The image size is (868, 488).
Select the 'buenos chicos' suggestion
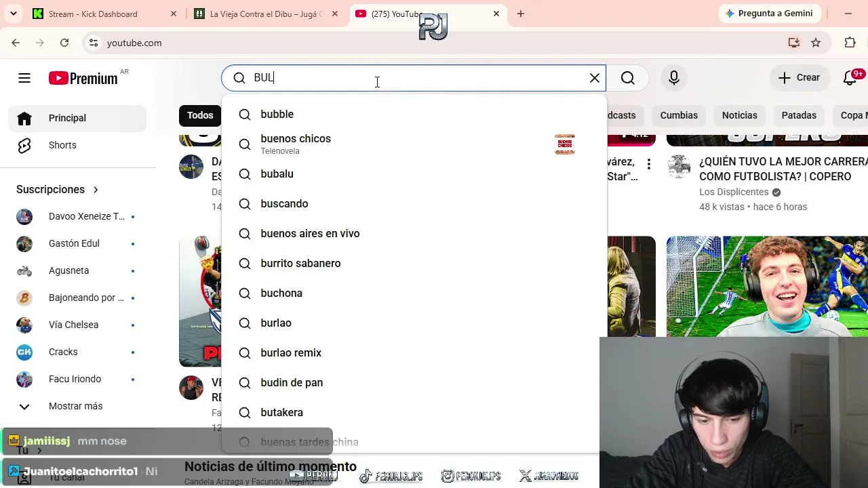(x=414, y=144)
